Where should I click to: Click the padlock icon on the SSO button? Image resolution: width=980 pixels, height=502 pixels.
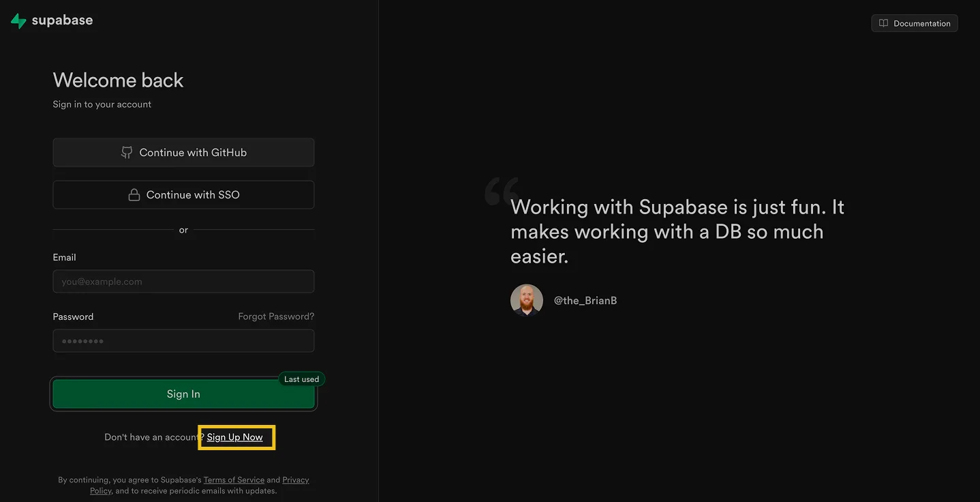134,195
